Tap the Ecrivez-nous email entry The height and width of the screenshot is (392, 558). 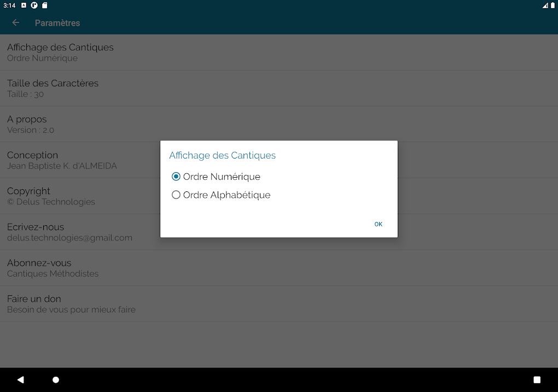coord(69,232)
